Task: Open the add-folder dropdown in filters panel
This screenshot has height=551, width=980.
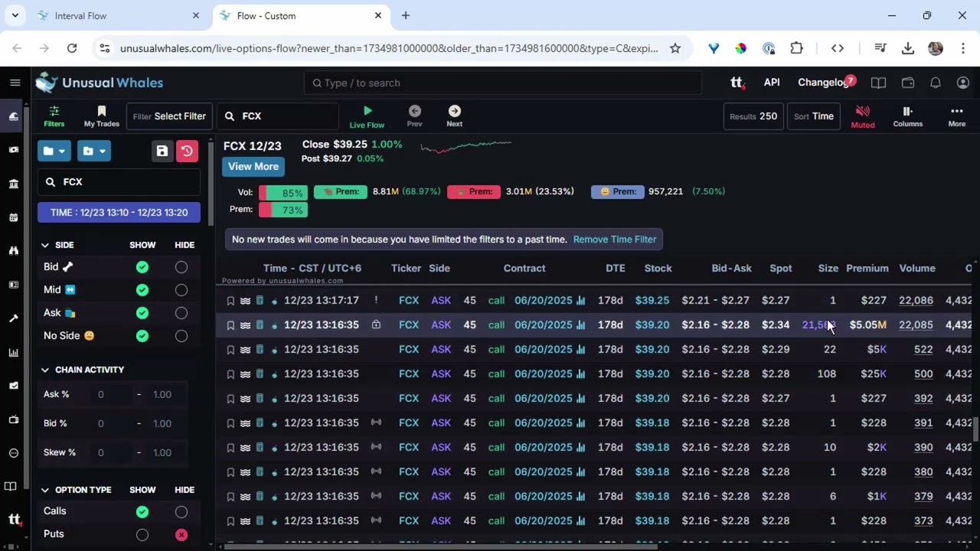Action: click(x=94, y=151)
